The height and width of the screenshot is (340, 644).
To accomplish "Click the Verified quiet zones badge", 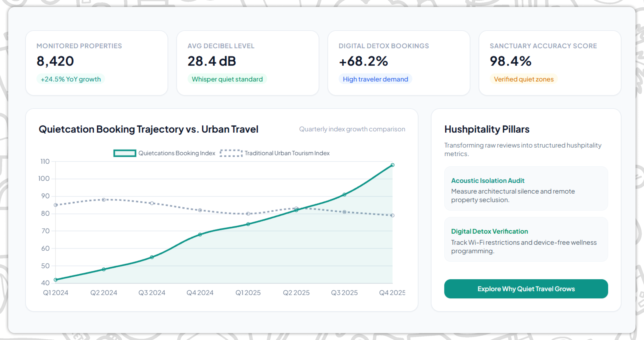I will point(524,79).
